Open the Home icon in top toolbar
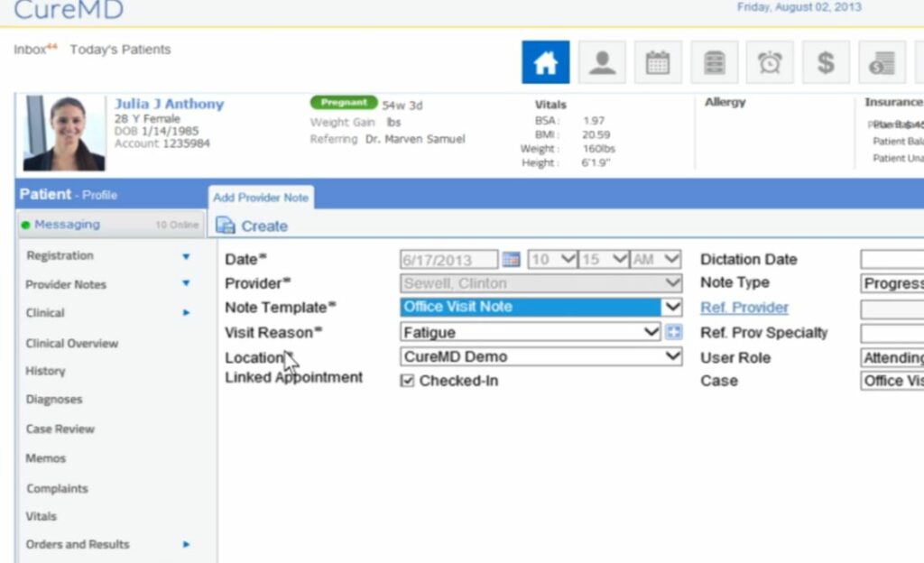Image resolution: width=924 pixels, height=563 pixels. coord(545,62)
